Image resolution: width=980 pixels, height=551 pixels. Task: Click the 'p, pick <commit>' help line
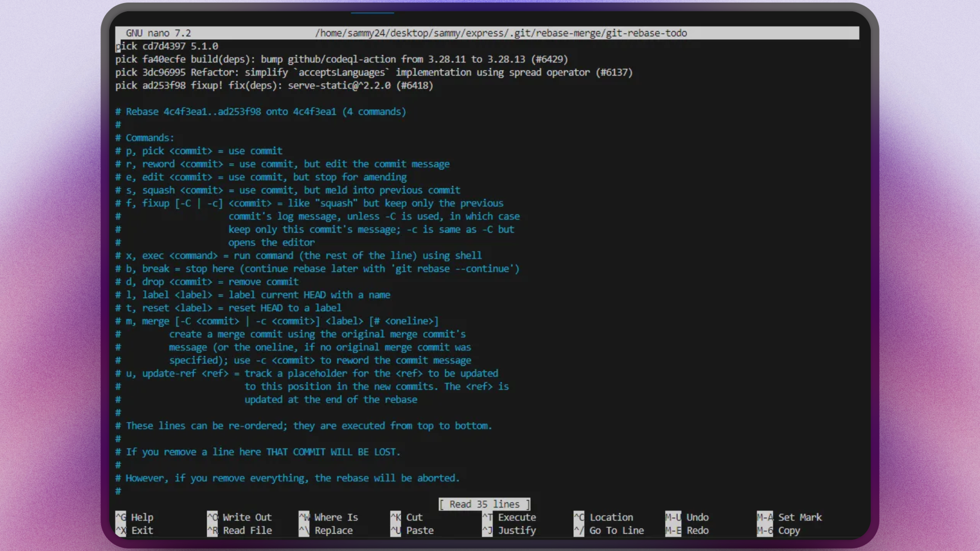199,151
